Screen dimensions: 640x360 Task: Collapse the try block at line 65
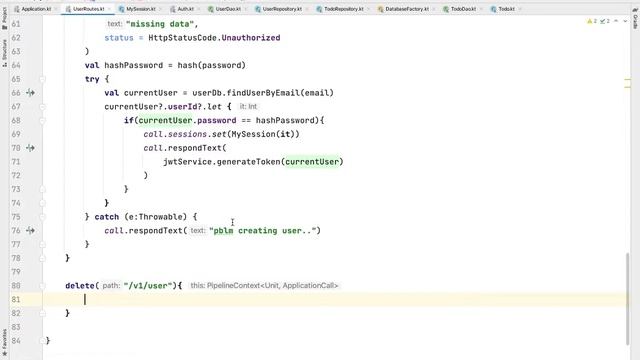(x=42, y=79)
